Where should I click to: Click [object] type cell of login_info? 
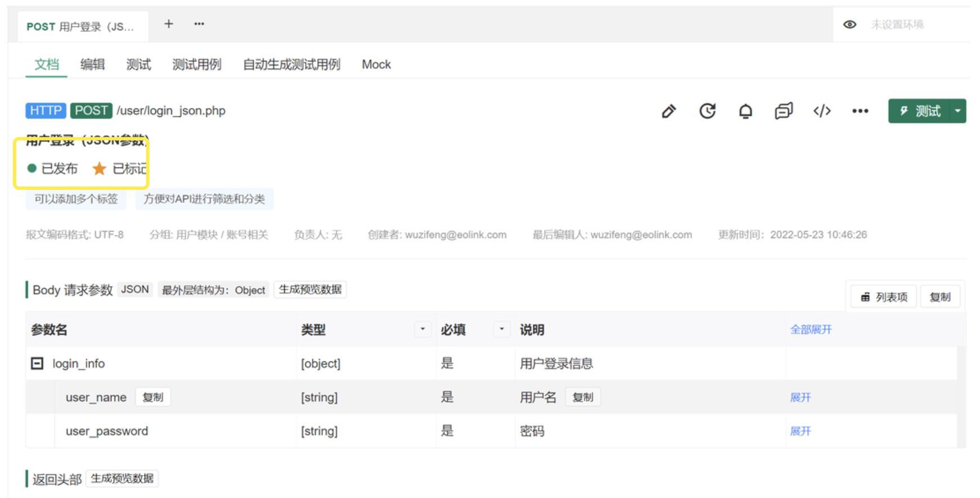(321, 364)
